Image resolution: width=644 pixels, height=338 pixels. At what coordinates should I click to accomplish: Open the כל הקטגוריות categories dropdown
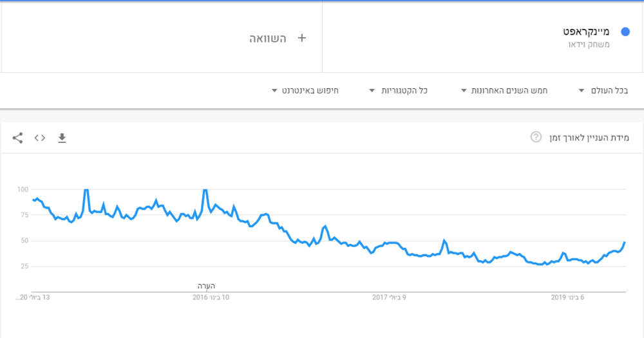tap(399, 90)
